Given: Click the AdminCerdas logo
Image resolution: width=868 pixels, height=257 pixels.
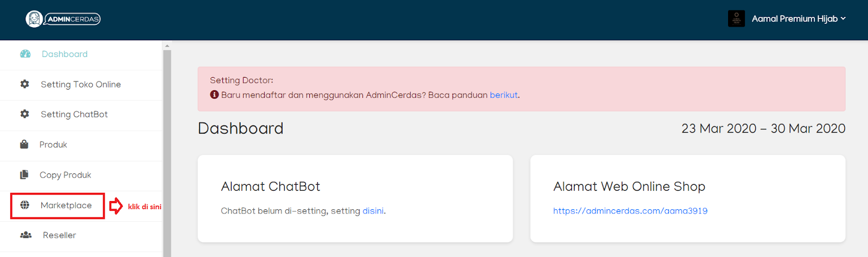Looking at the screenshot, I should click(63, 19).
